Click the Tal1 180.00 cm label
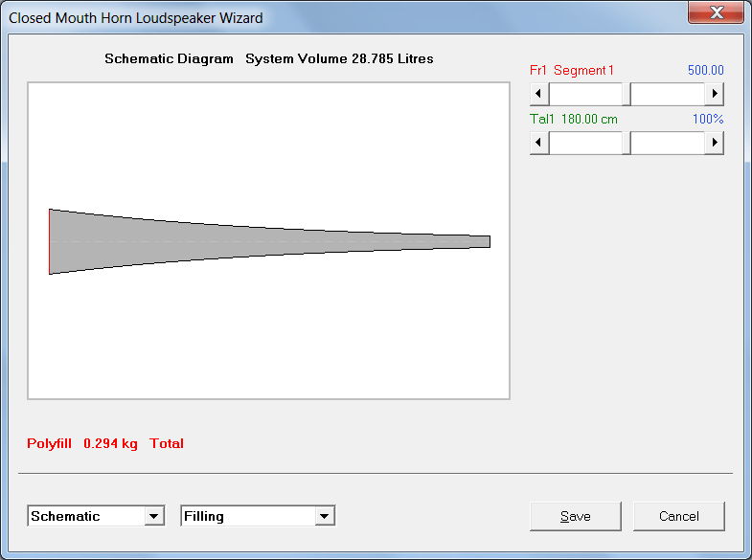Viewport: 752px width, 560px height. (574, 120)
